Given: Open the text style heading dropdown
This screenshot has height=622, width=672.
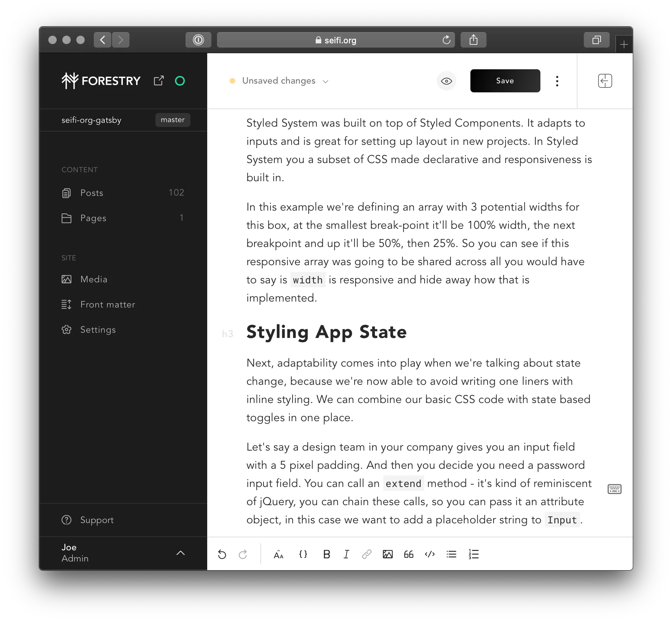Looking at the screenshot, I should pyautogui.click(x=279, y=554).
